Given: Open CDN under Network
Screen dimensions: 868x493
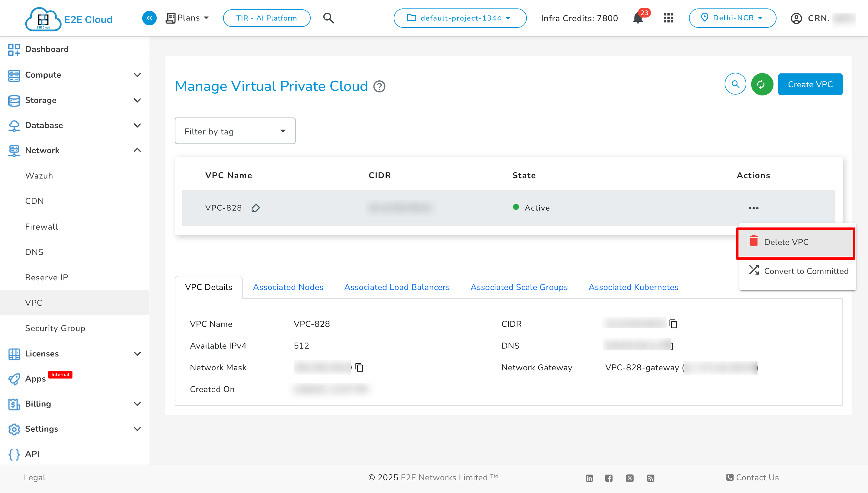Looking at the screenshot, I should 34,201.
